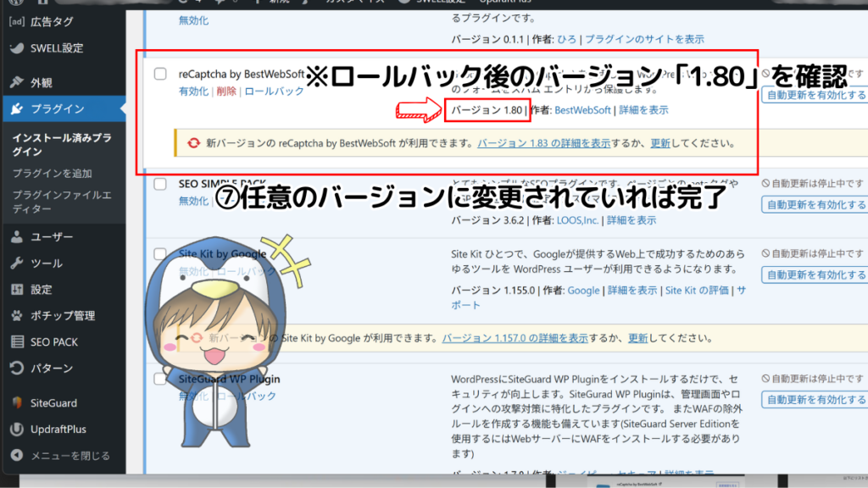The width and height of the screenshot is (868, 488).
Task: Click the ユーザー person icon
Action: point(17,237)
